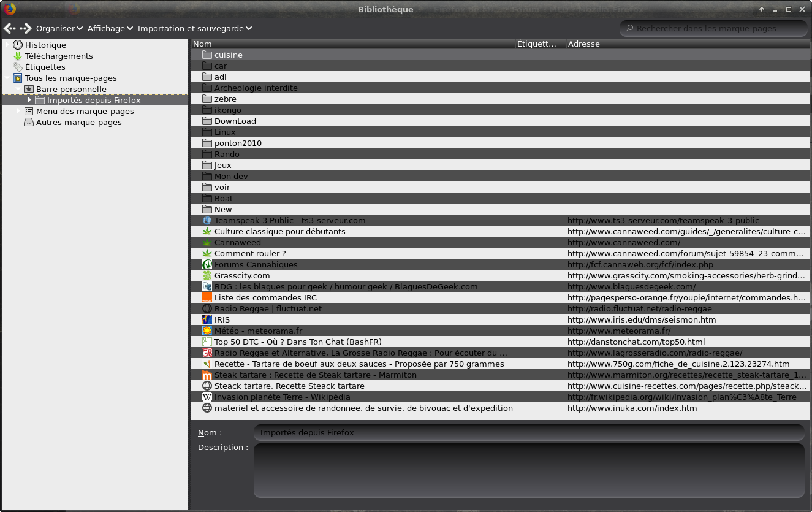Image resolution: width=812 pixels, height=512 pixels.
Task: Select the Comment rouler ? bookmark
Action: (500, 253)
